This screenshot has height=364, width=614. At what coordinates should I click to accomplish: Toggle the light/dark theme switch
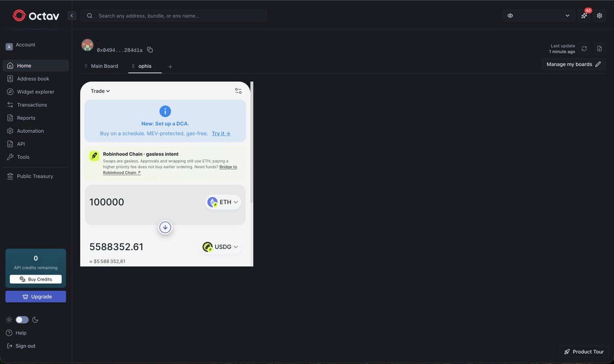(x=22, y=320)
